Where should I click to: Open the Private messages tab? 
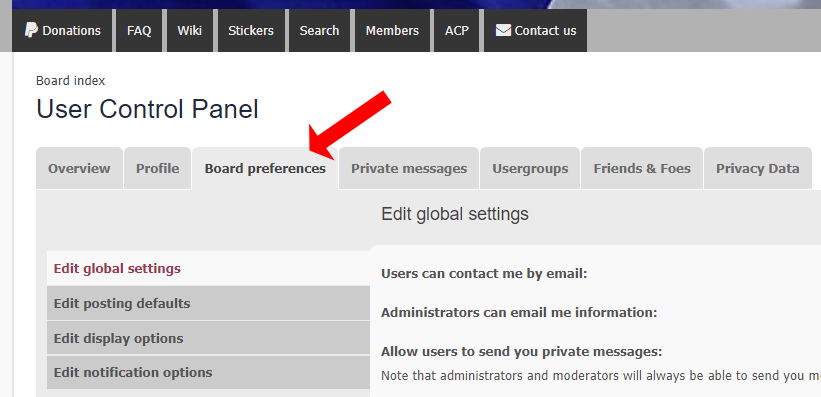click(409, 168)
